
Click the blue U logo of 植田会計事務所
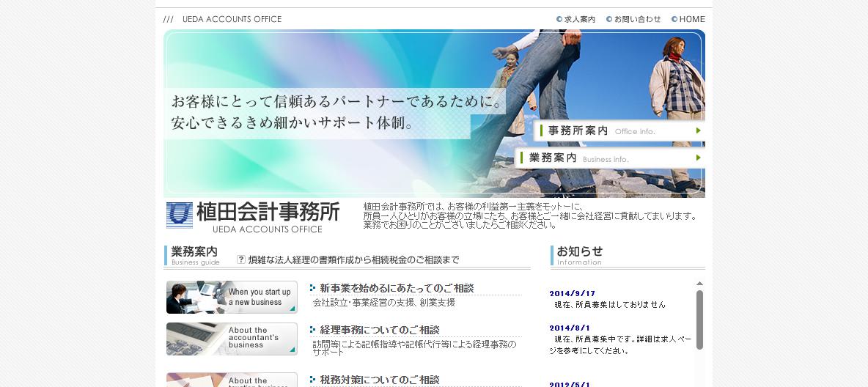tap(180, 215)
